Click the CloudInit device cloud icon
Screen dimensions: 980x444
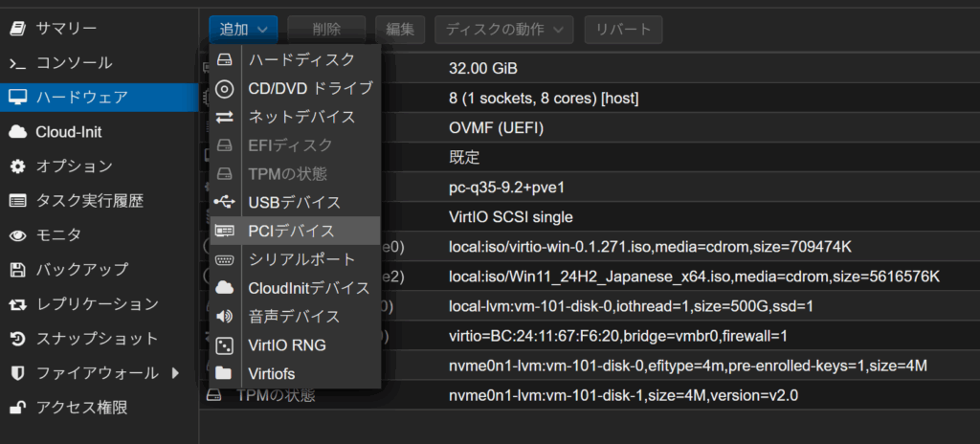[225, 288]
